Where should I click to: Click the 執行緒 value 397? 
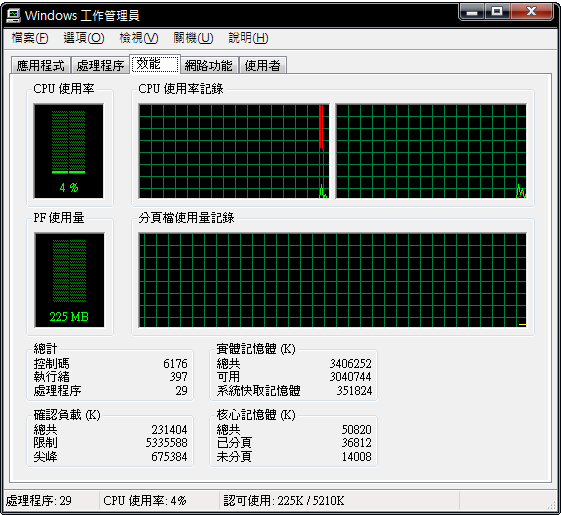pyautogui.click(x=178, y=376)
